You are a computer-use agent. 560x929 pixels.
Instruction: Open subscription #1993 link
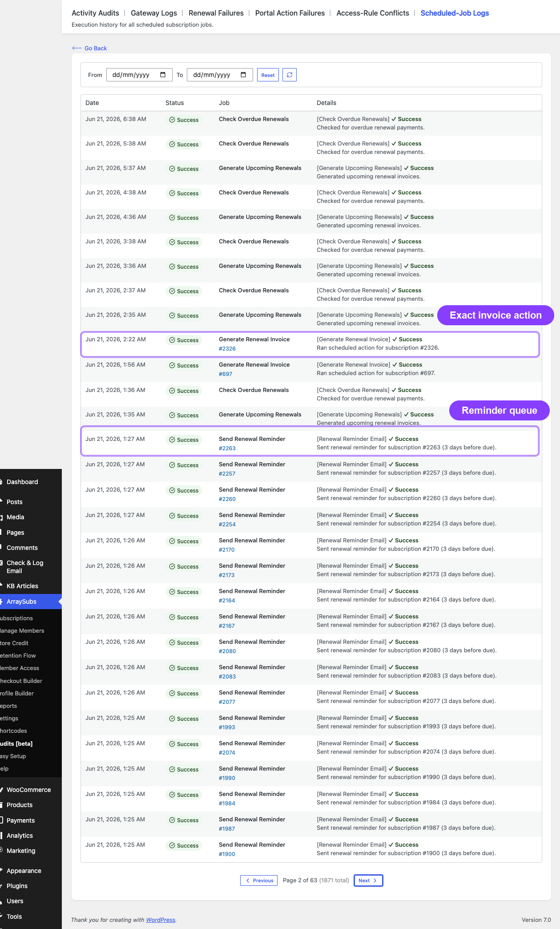[x=227, y=727]
